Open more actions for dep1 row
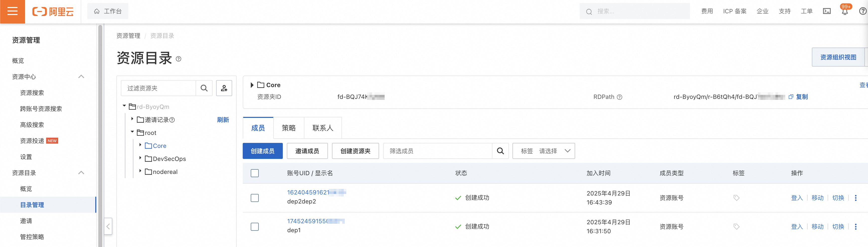The image size is (868, 247). [855, 227]
